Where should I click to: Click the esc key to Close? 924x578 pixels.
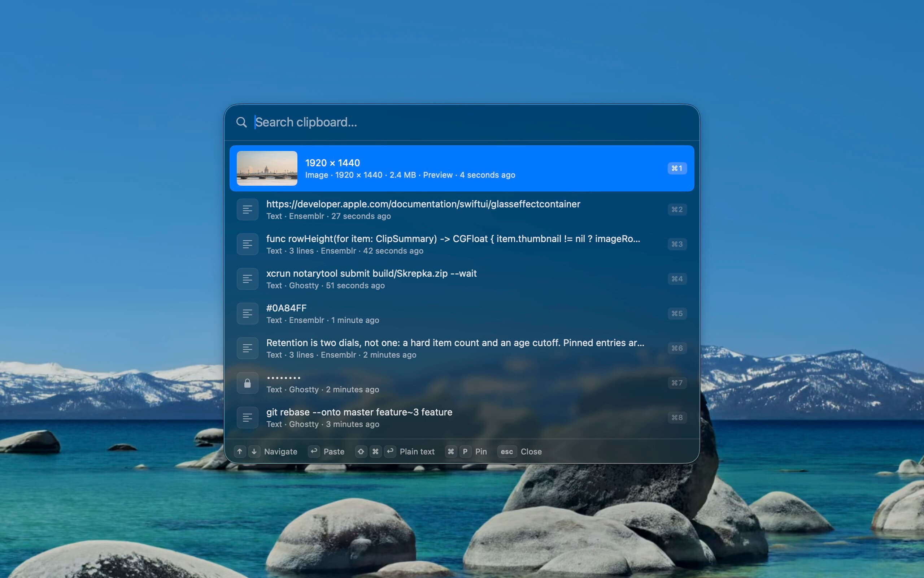tap(507, 452)
